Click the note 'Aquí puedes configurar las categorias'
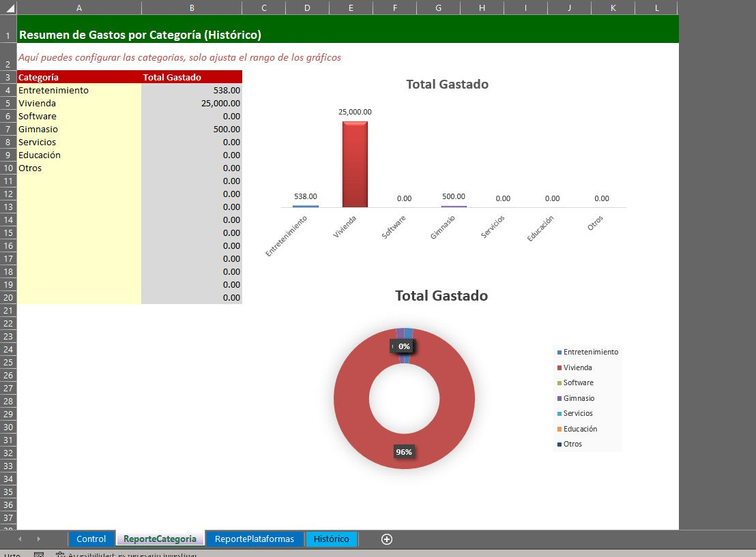Viewport: 756px width, 557px height. (x=179, y=57)
